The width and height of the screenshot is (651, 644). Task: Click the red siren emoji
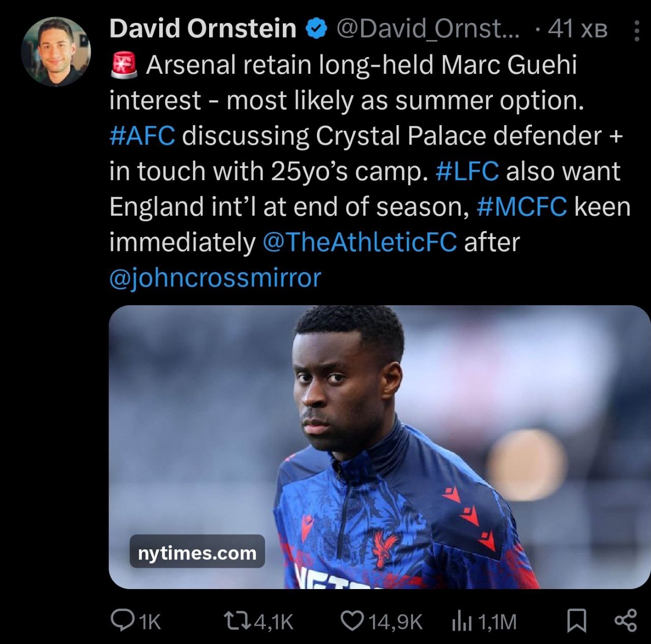(124, 65)
